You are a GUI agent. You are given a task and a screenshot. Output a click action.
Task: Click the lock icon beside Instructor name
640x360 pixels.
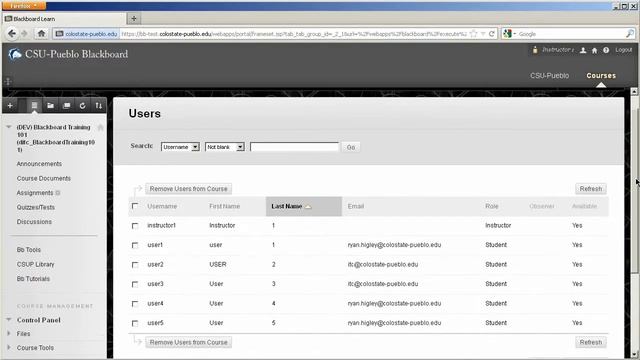point(535,50)
